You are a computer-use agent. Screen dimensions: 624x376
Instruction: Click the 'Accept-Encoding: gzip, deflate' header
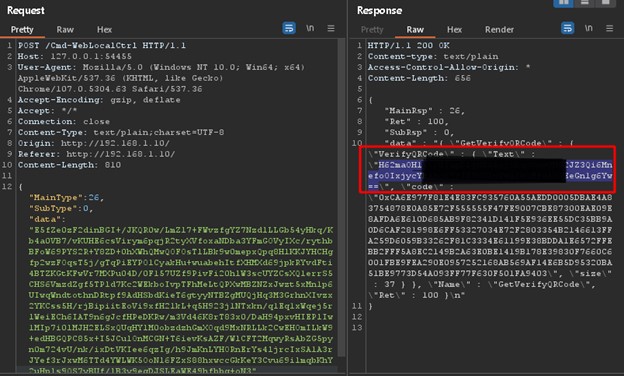point(99,99)
